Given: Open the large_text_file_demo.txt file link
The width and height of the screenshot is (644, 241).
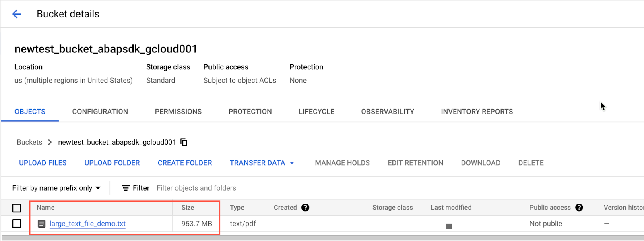Looking at the screenshot, I should tap(87, 224).
